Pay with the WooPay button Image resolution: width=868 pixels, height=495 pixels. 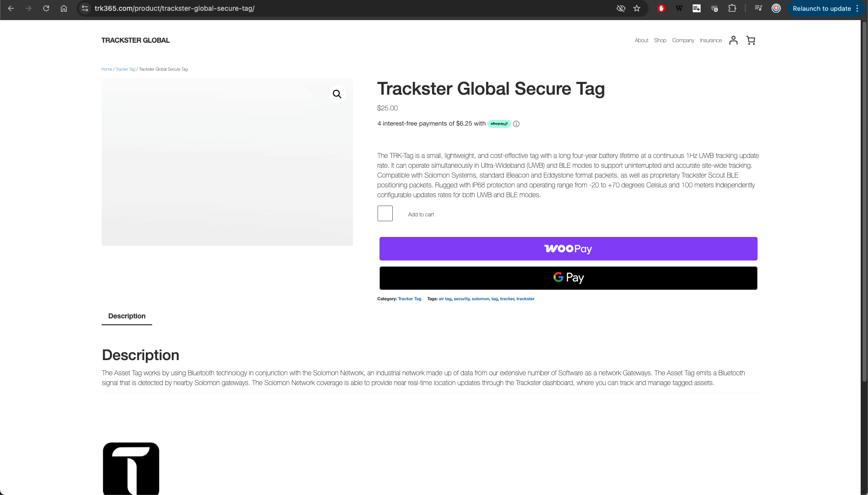(x=568, y=249)
